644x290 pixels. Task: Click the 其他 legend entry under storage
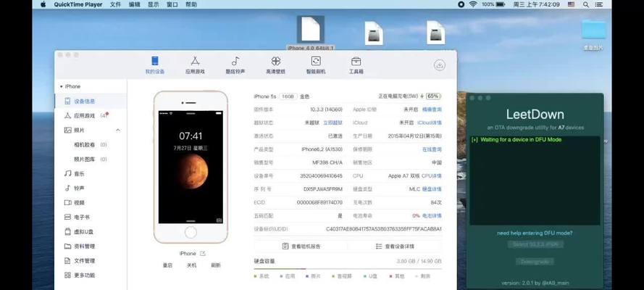click(396, 276)
